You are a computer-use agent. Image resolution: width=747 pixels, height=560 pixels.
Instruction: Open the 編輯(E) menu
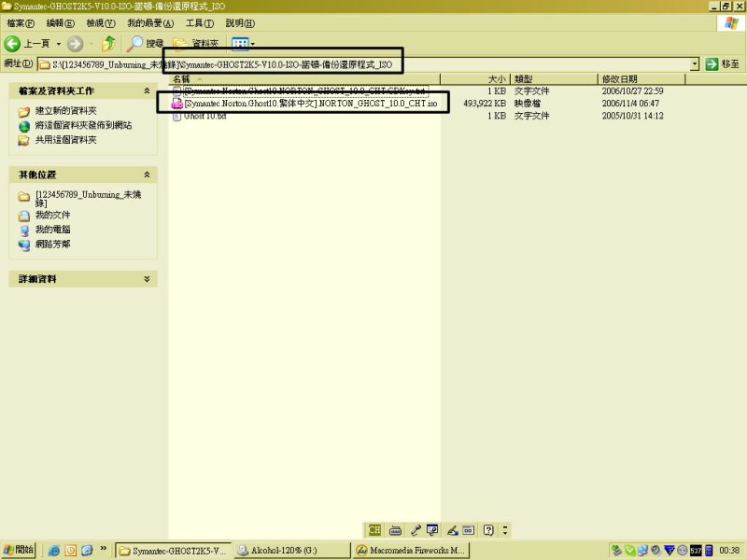pyautogui.click(x=61, y=22)
